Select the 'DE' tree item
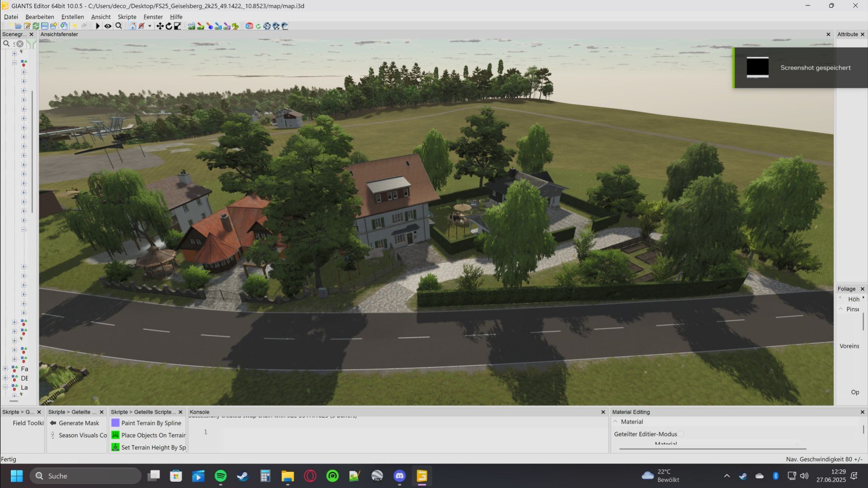The width and height of the screenshot is (868, 488). (24, 378)
